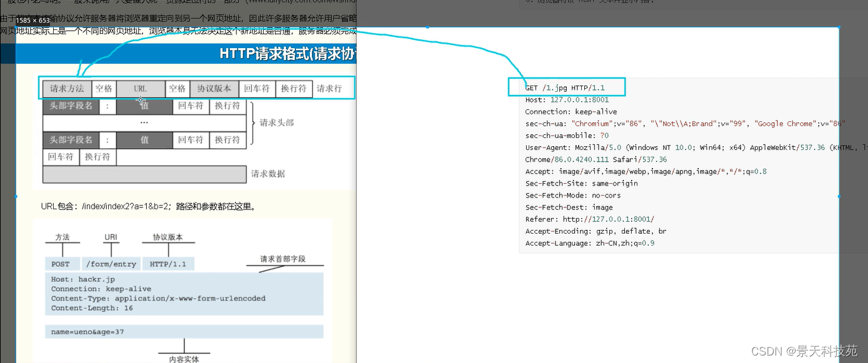Click the HTTP请求格式 slide title

click(288, 54)
